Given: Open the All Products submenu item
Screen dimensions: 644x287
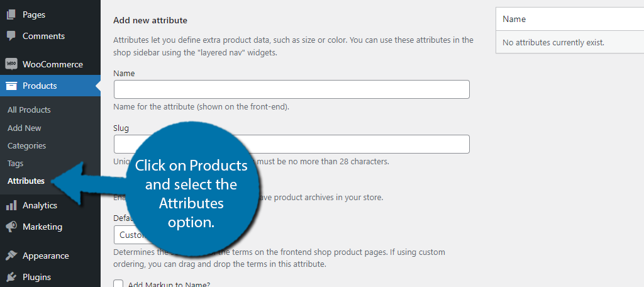Looking at the screenshot, I should click(x=29, y=110).
